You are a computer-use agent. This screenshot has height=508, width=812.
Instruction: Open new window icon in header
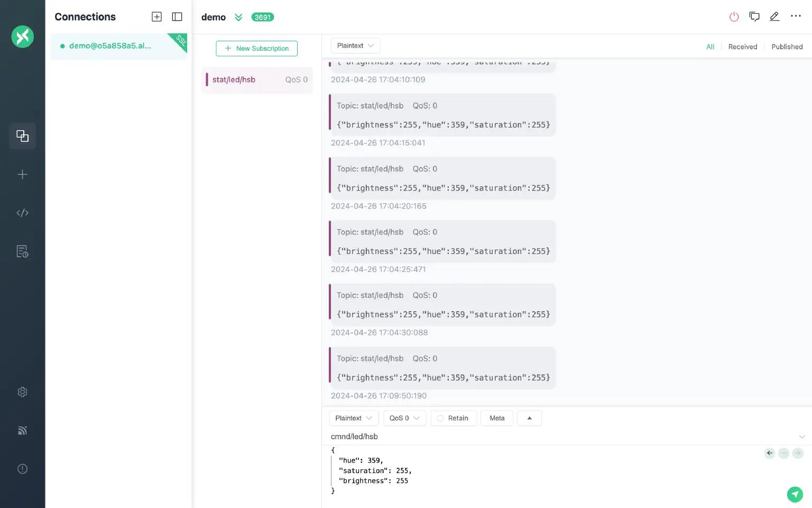click(754, 17)
